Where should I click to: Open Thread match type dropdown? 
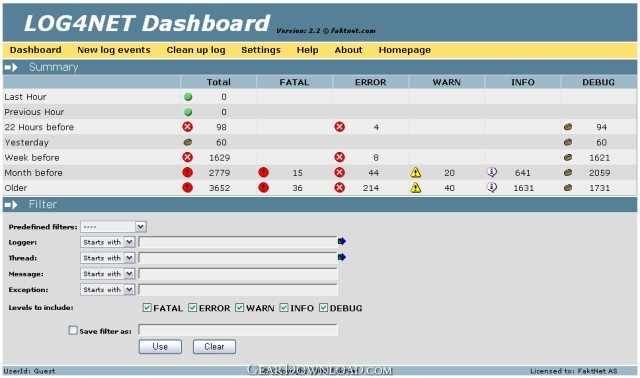coord(108,258)
